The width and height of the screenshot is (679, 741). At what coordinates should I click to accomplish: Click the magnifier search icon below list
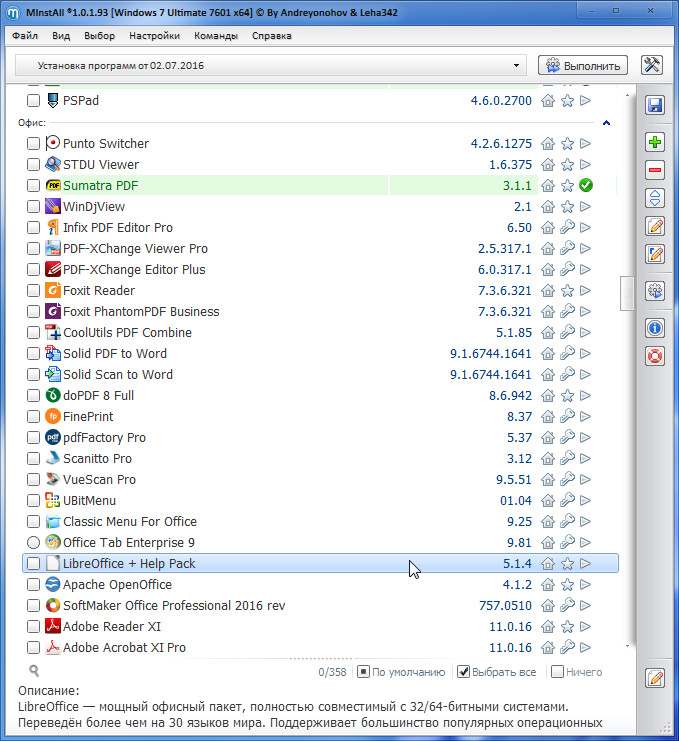[x=34, y=671]
